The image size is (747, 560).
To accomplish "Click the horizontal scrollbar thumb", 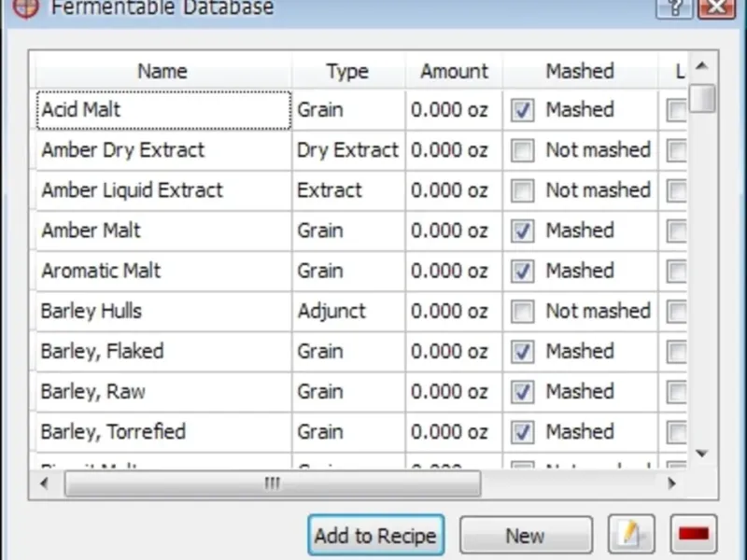I will coord(272,483).
